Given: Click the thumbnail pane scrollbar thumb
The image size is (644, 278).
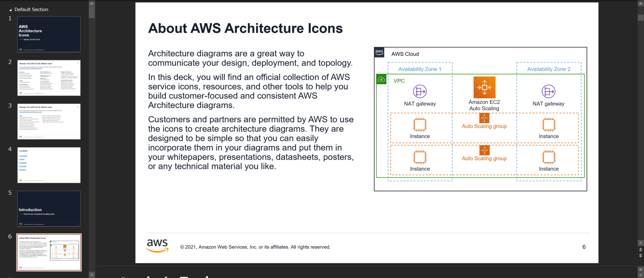Looking at the screenshot, I should tap(92, 12).
